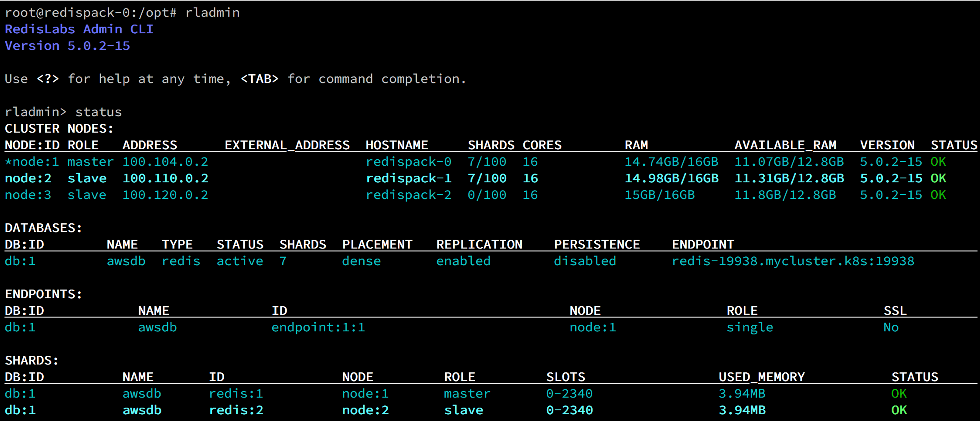Click the redis:1 master slots 0-2340
Screen dimensions: 980x421
click(569, 394)
